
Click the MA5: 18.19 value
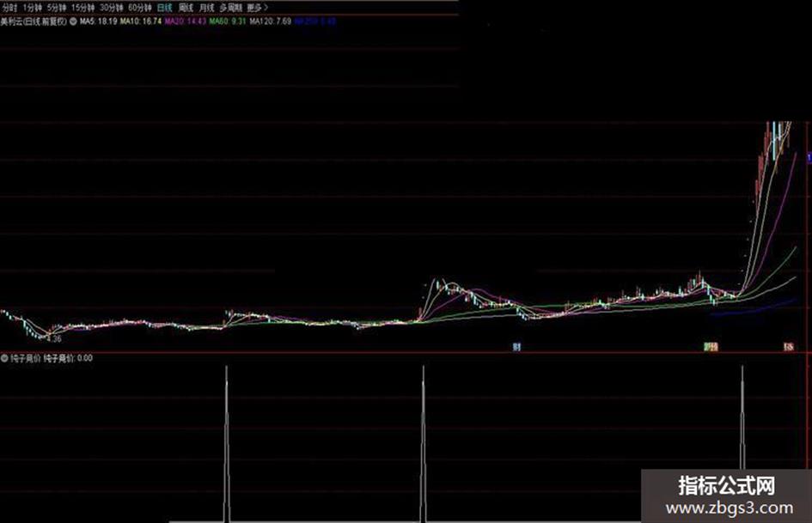(x=99, y=21)
